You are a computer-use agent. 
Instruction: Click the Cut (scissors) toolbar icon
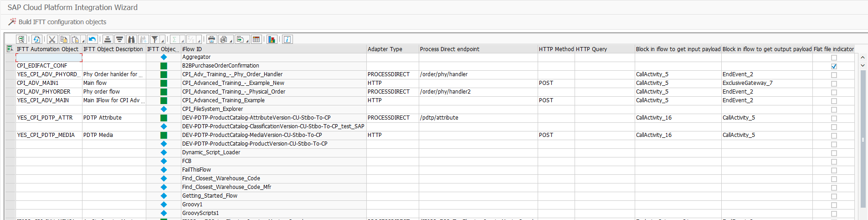pos(52,39)
